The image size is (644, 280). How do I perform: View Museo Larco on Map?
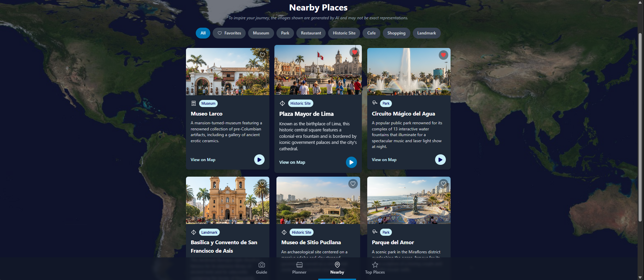pyautogui.click(x=203, y=160)
